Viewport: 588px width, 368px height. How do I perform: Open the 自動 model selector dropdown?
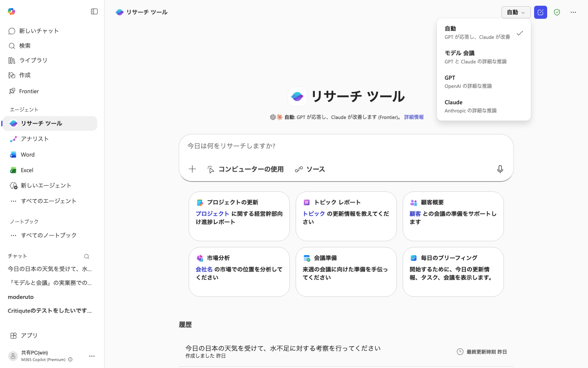[516, 12]
